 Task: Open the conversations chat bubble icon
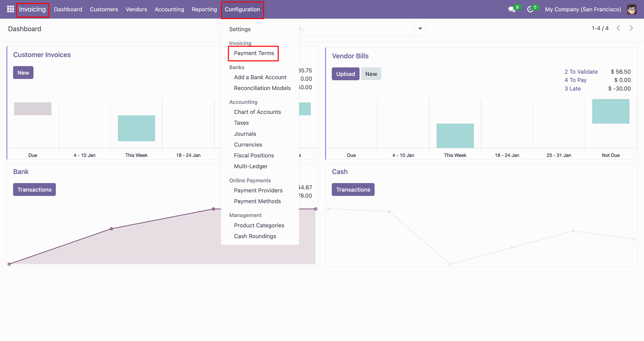click(x=512, y=9)
